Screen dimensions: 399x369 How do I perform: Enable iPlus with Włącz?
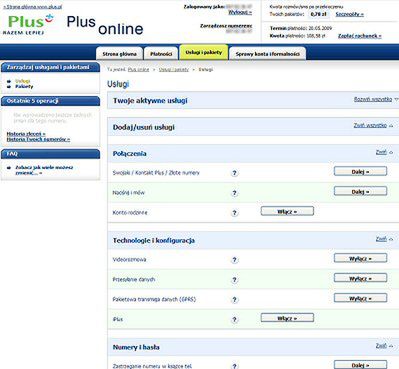tap(287, 318)
